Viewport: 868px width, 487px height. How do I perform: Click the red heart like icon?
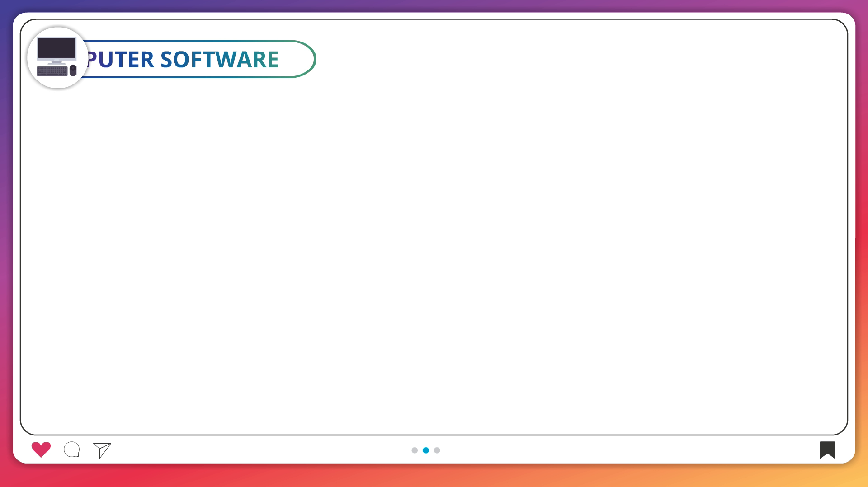point(41,450)
